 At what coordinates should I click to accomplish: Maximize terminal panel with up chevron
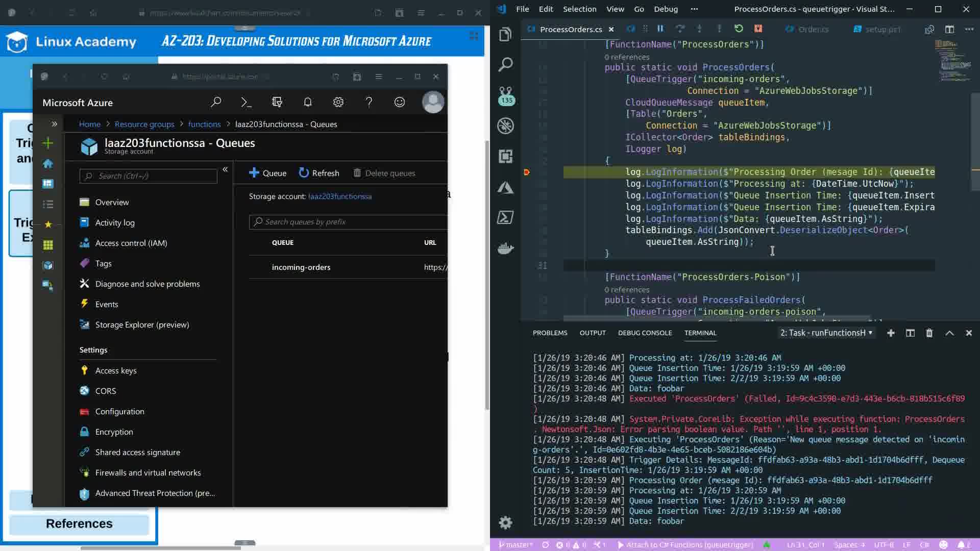[x=949, y=333]
